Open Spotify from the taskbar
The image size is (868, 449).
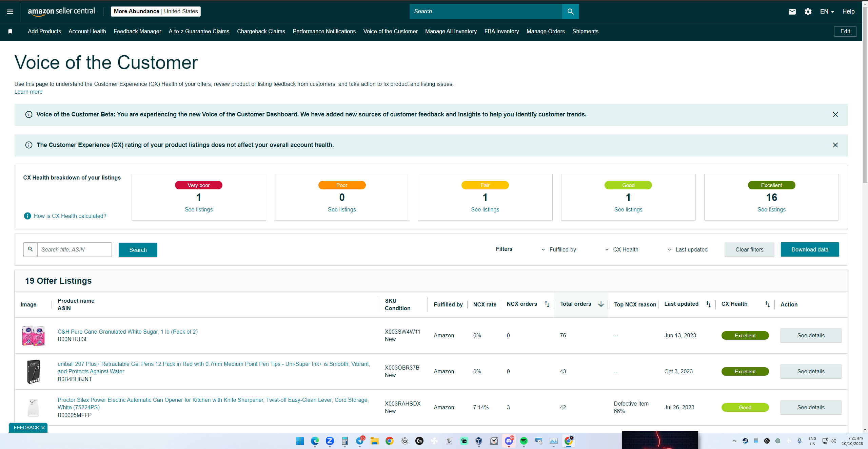coord(524,441)
